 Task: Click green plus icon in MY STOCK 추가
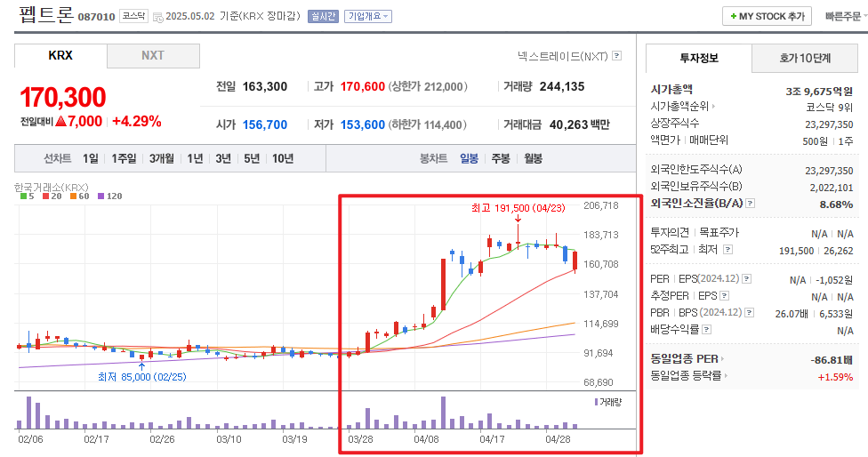(734, 17)
